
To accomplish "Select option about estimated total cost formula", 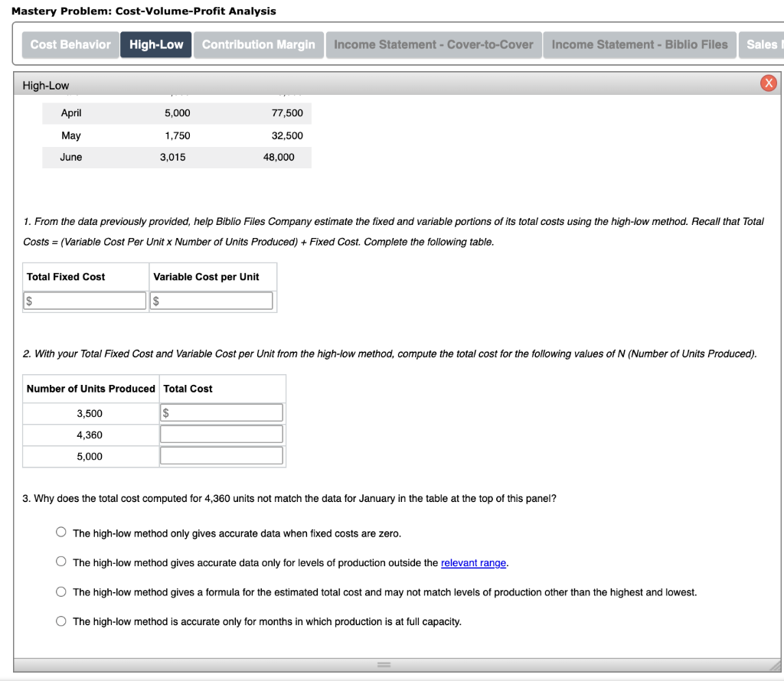I will point(61,592).
